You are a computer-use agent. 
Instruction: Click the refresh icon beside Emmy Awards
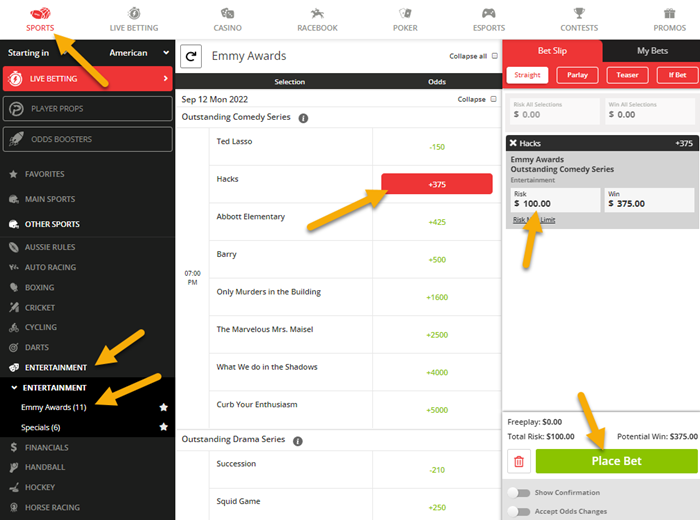pyautogui.click(x=190, y=57)
